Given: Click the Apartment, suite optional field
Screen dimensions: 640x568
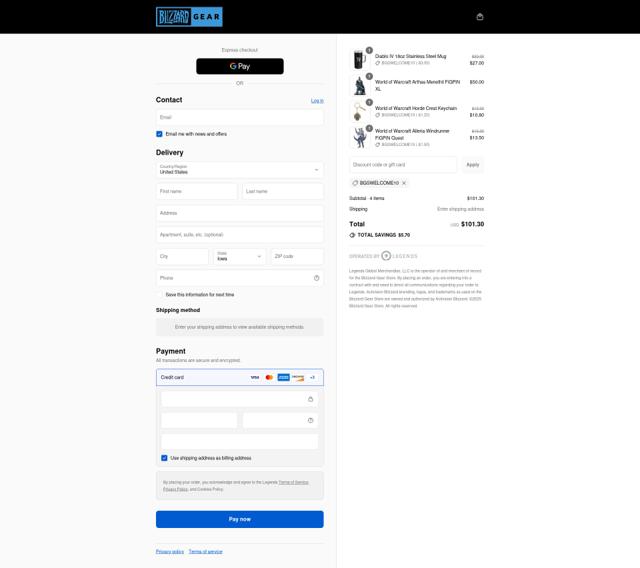Looking at the screenshot, I should pyautogui.click(x=240, y=235).
